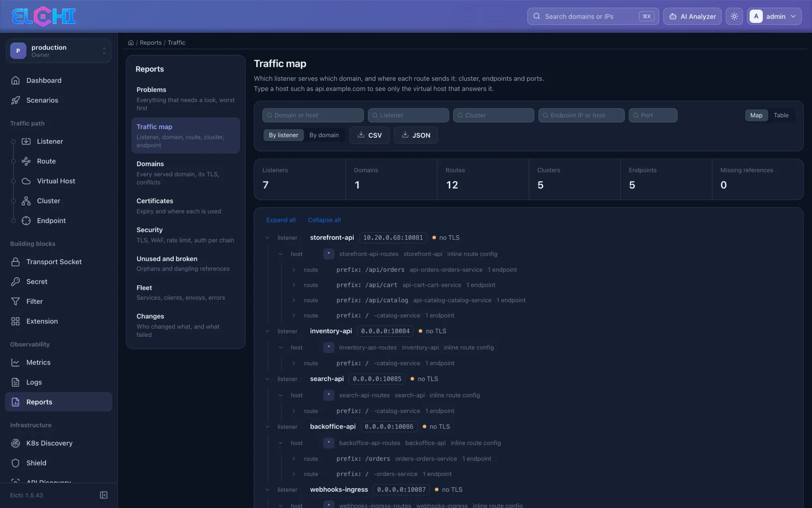
Task: Group traffic By listener
Action: click(283, 135)
